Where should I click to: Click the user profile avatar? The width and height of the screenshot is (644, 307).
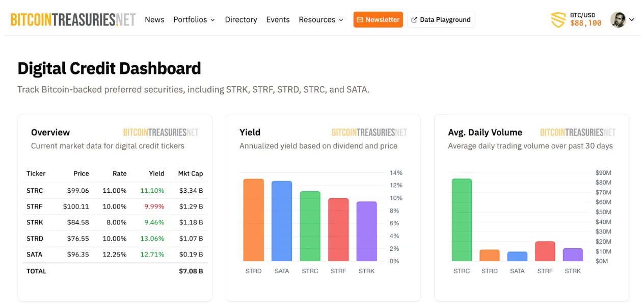(618, 19)
